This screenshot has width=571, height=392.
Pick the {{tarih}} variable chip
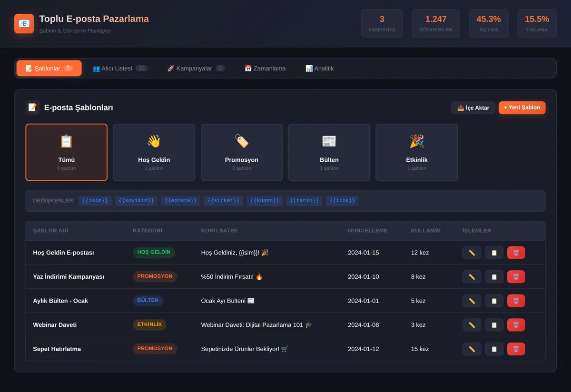click(305, 201)
